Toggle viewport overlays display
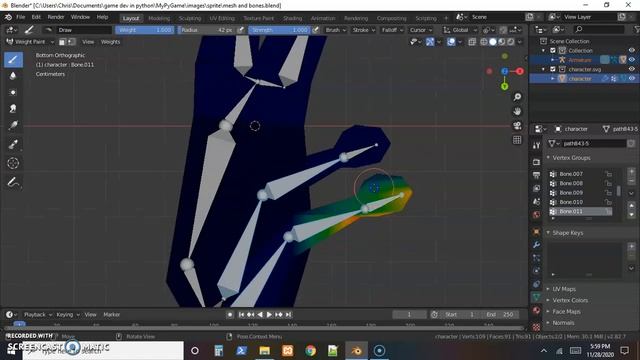 click(x=451, y=42)
